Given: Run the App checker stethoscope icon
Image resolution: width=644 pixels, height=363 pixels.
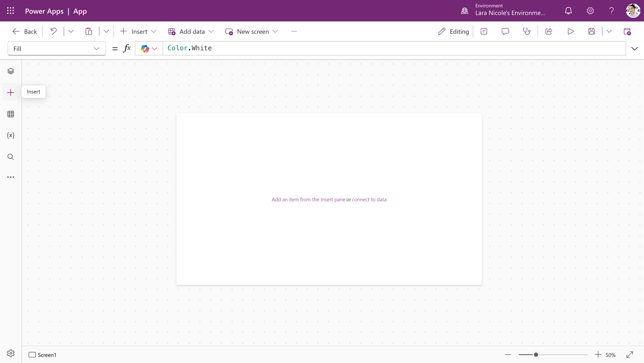Looking at the screenshot, I should (527, 31).
